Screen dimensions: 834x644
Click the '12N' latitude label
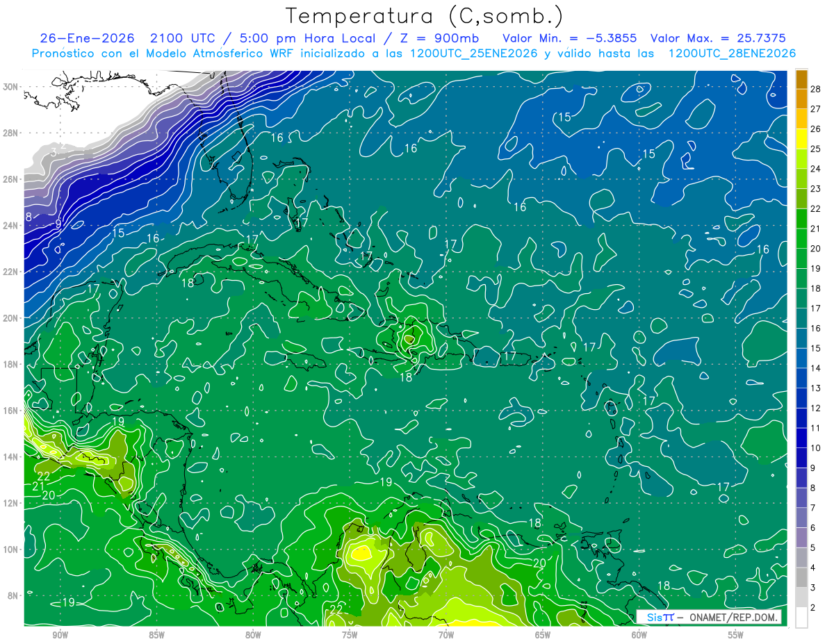click(x=12, y=503)
